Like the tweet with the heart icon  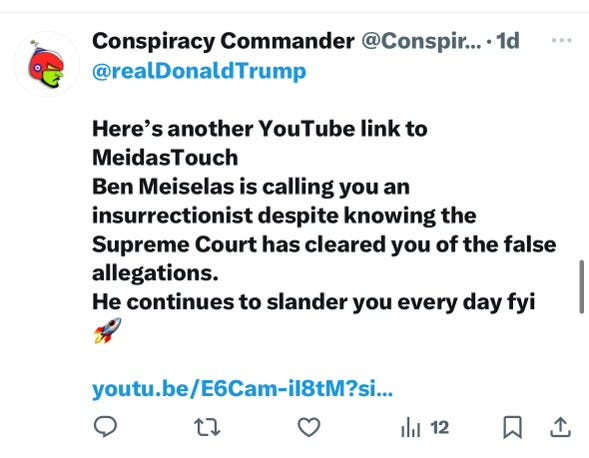tap(309, 427)
